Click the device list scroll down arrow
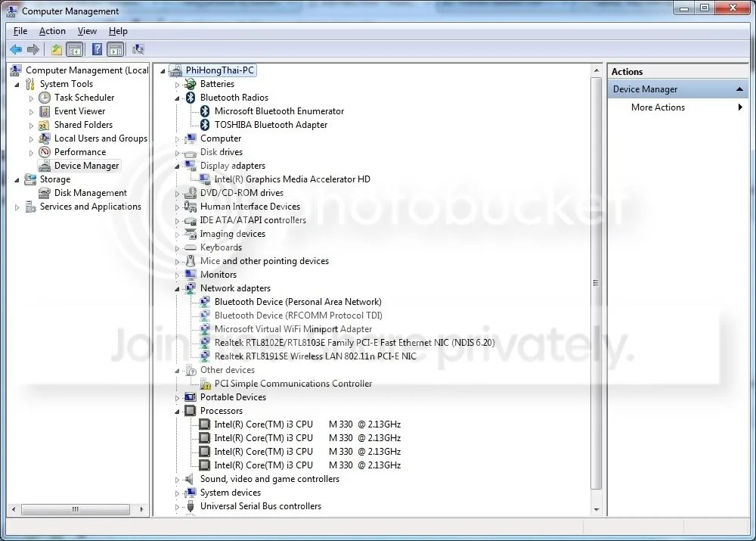This screenshot has width=756, height=541. coord(596,510)
